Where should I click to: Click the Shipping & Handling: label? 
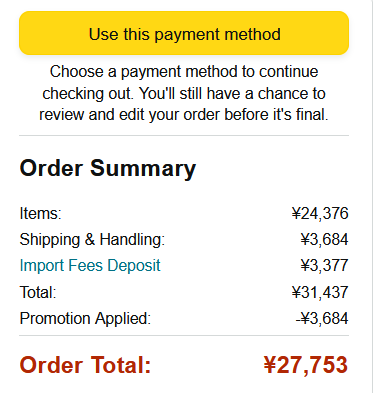point(92,240)
